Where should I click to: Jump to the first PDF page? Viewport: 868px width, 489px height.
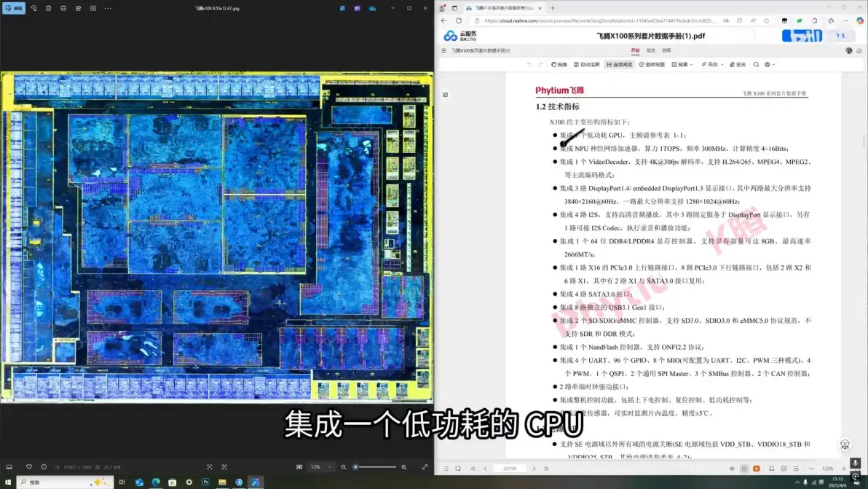pos(473,469)
